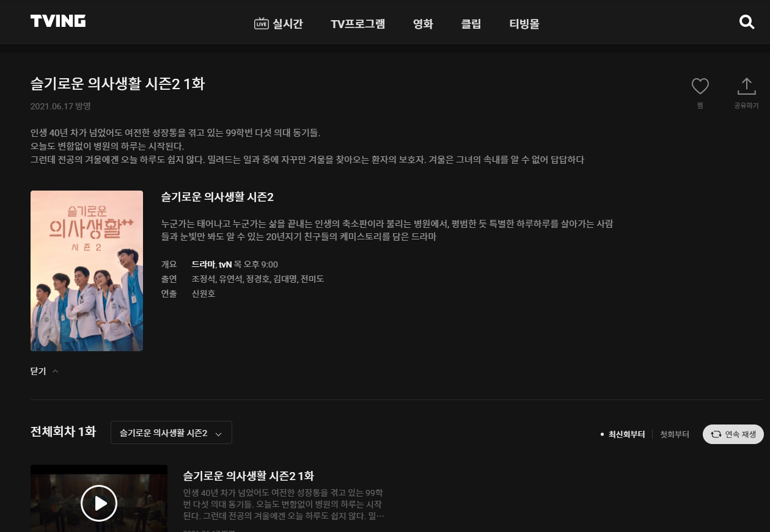Image resolution: width=770 pixels, height=532 pixels.
Task: Open search with the magnifier icon
Action: (747, 23)
